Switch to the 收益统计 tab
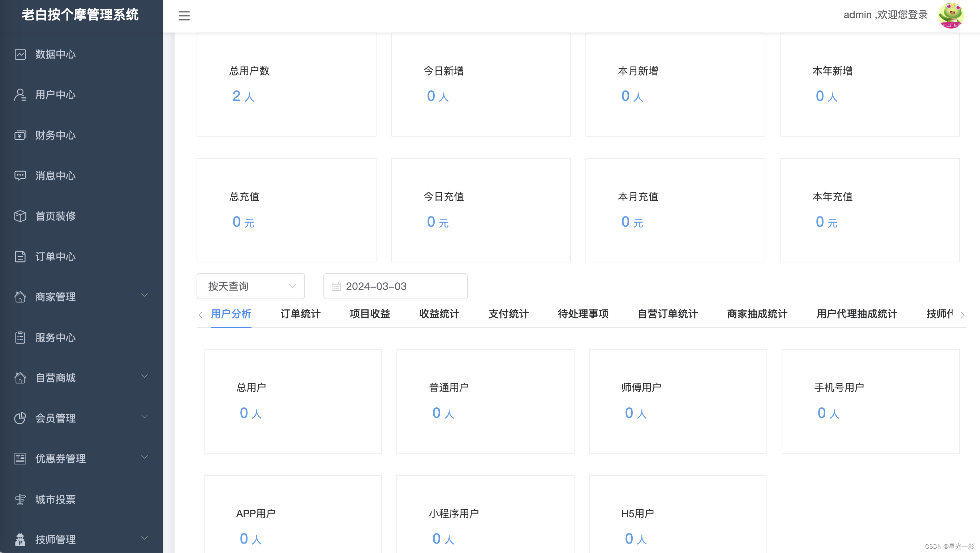Viewport: 980px width, 553px height. point(439,314)
